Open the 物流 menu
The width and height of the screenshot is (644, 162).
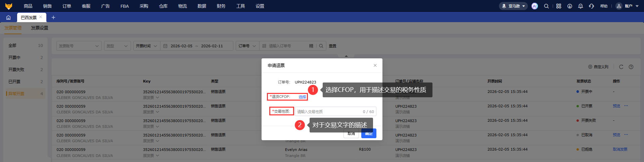[183, 6]
